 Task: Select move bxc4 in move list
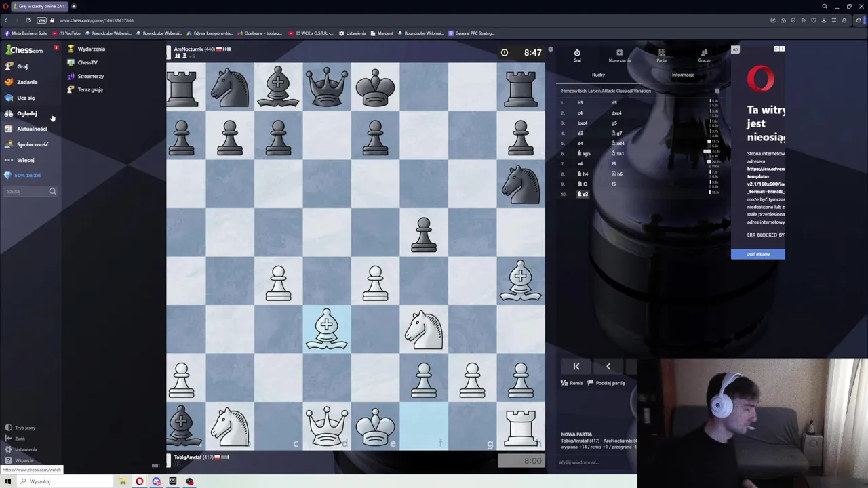pos(583,123)
